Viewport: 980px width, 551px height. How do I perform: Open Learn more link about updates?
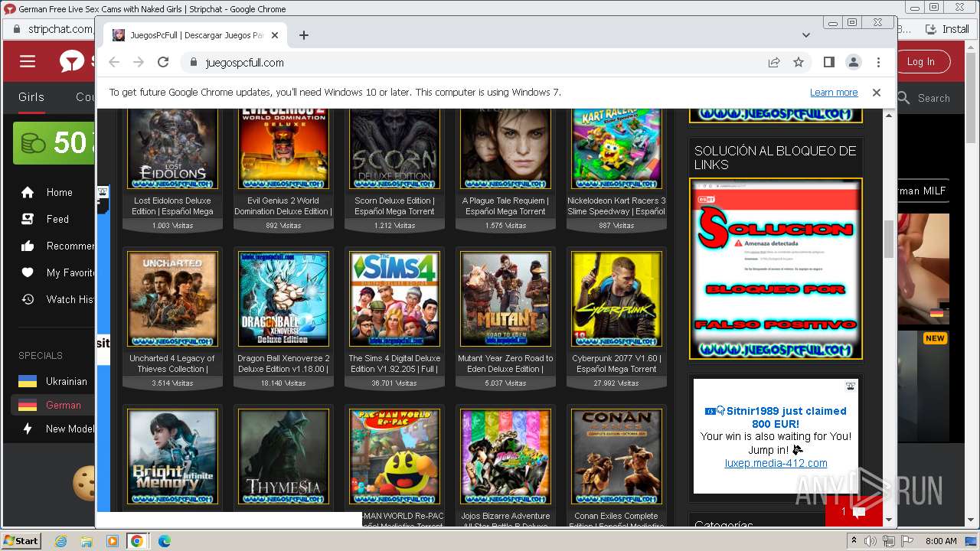[834, 92]
